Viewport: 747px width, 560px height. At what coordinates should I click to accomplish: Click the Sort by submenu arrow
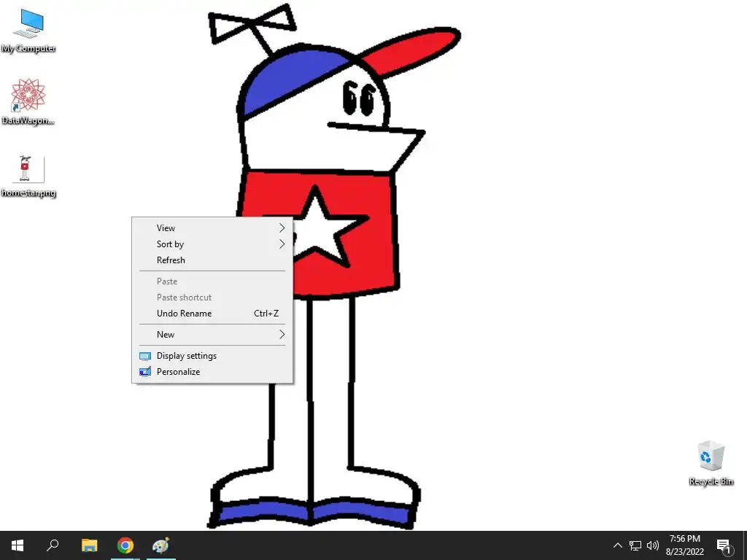click(x=282, y=244)
